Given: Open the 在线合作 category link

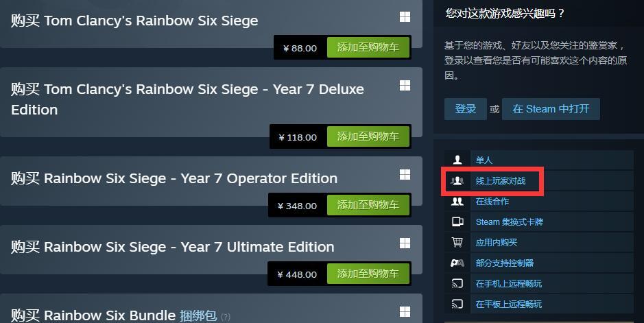Looking at the screenshot, I should point(492,201).
